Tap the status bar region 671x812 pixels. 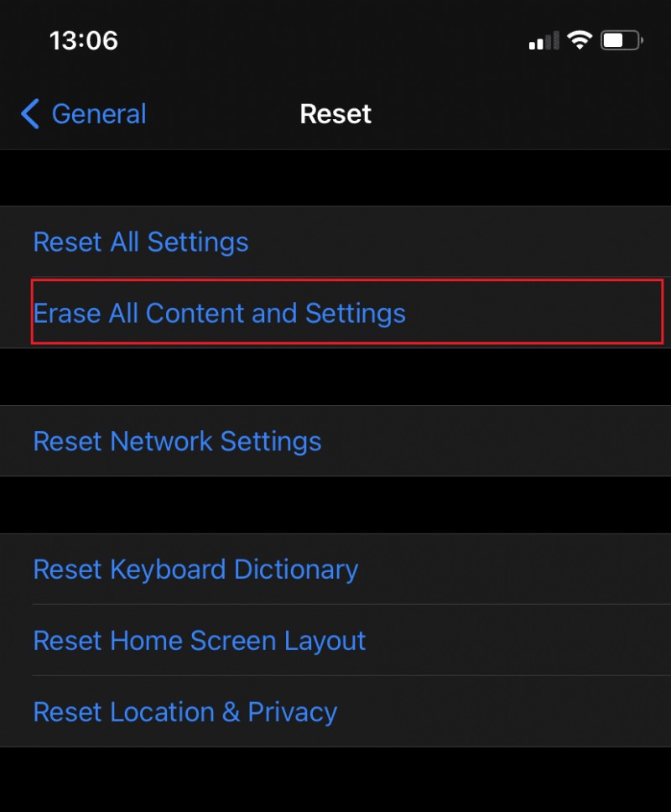pyautogui.click(x=335, y=39)
